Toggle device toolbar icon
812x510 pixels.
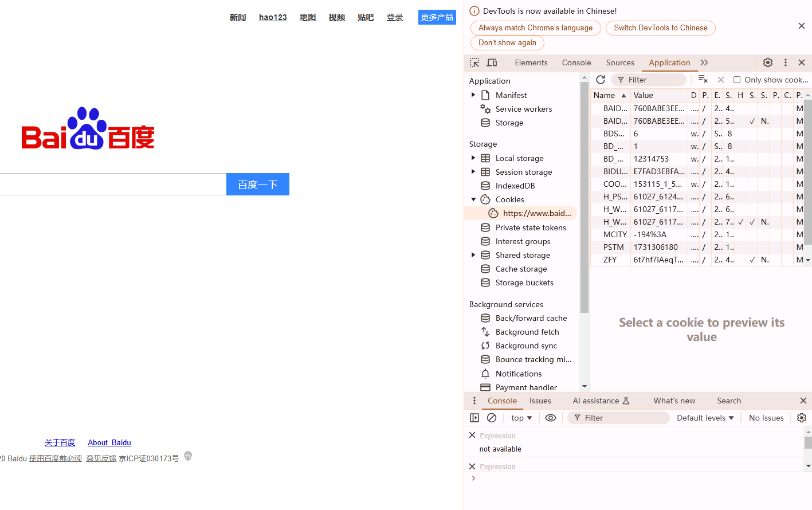coord(492,62)
